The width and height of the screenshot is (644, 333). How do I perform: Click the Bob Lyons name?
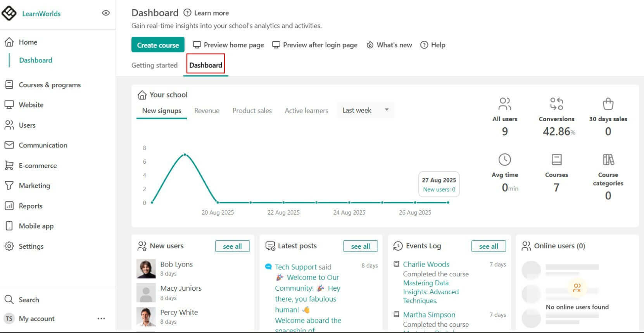tap(176, 264)
